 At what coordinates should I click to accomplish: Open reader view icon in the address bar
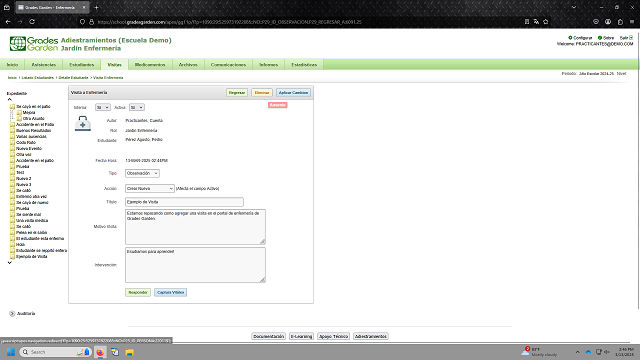[527, 22]
